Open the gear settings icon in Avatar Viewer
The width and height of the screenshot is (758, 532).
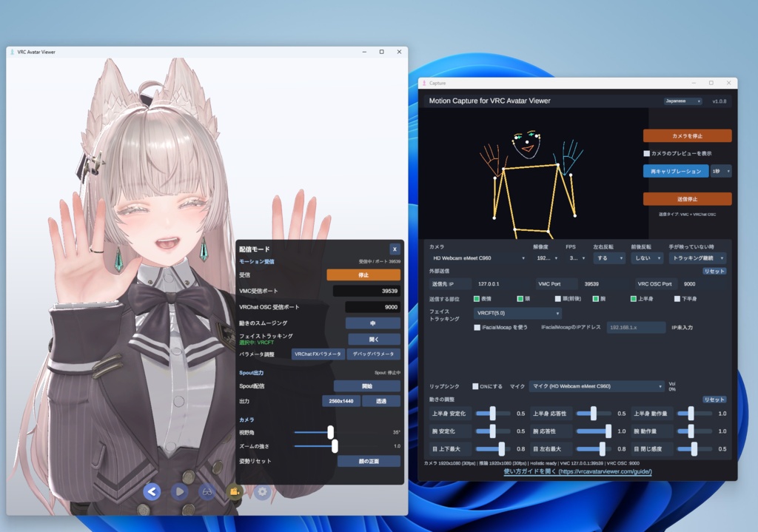(x=263, y=492)
